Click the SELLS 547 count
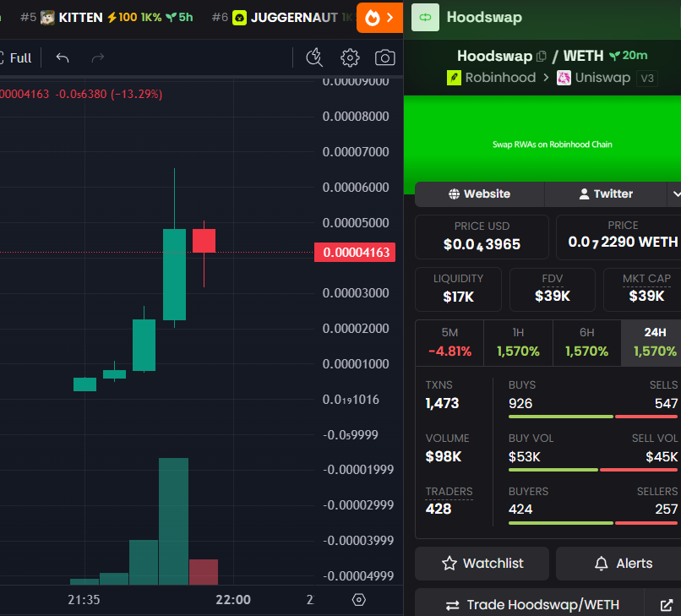The image size is (681, 616). click(x=667, y=404)
